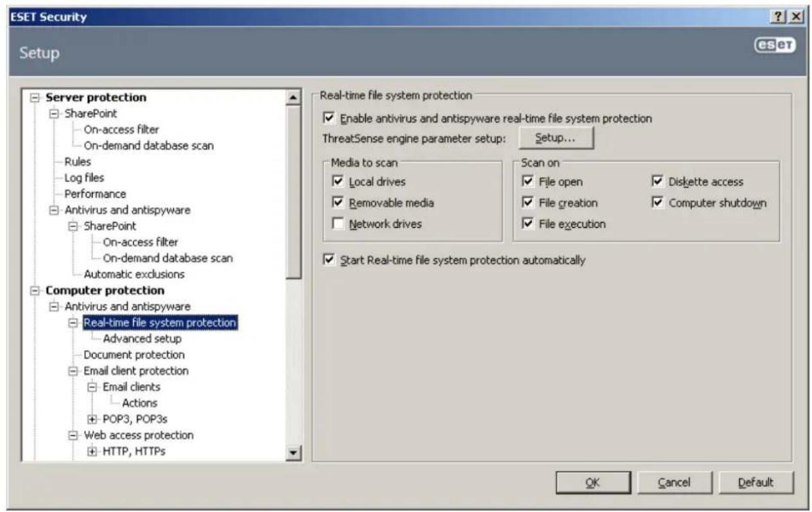This screenshot has height=512, width=812.
Task: Collapse Antivirus and antispyware under Server protection
Action: pos(55,210)
